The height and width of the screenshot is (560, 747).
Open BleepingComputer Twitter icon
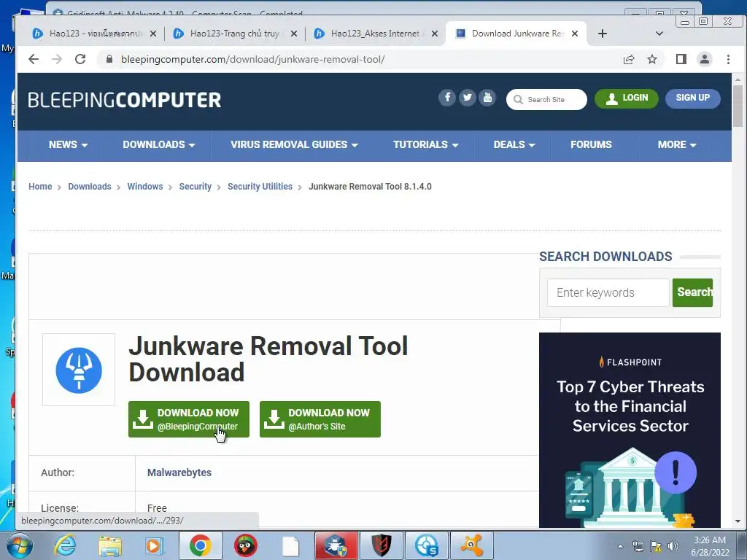coord(468,98)
